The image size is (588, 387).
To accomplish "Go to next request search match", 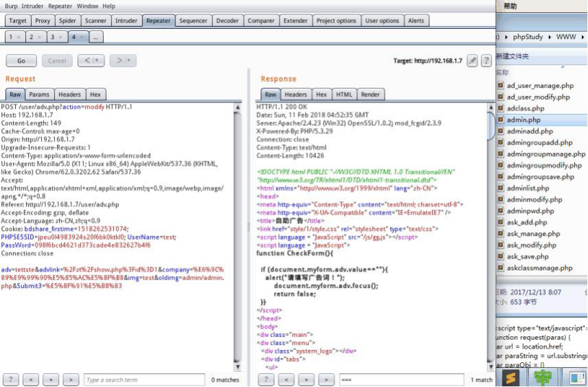I will click(x=71, y=380).
